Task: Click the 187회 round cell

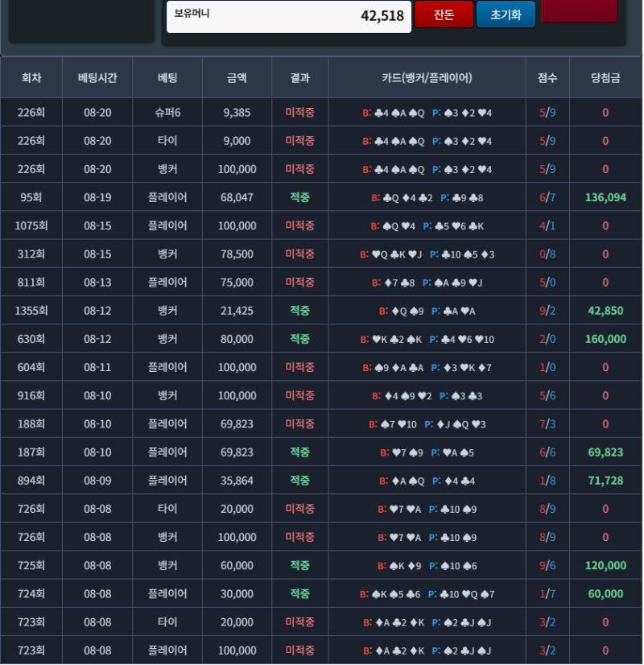Action: [31, 452]
